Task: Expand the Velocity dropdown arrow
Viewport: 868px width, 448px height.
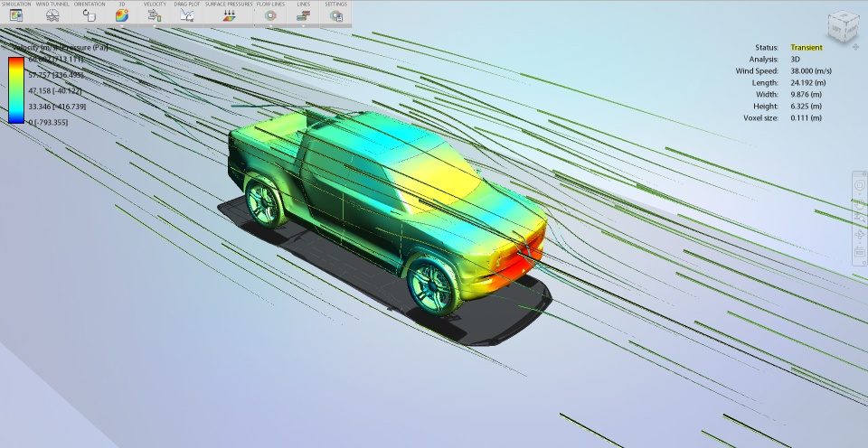Action: click(x=155, y=25)
